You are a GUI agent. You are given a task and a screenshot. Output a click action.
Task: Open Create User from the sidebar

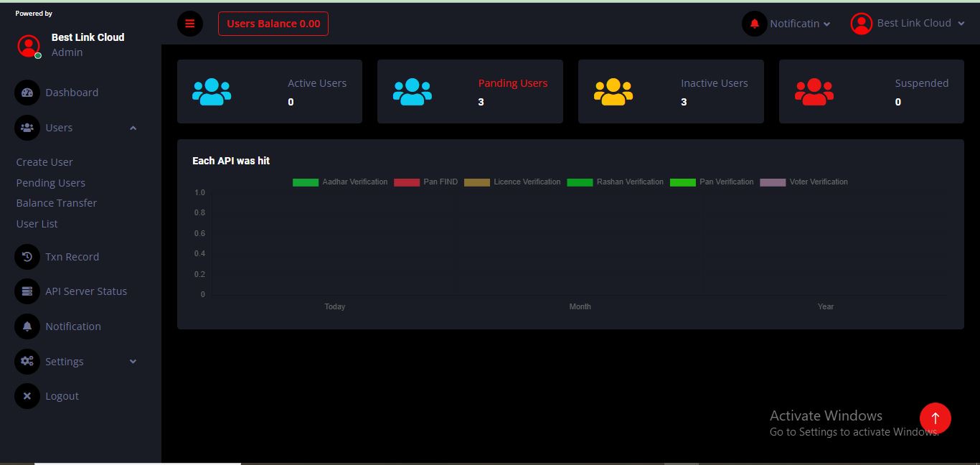click(x=44, y=162)
